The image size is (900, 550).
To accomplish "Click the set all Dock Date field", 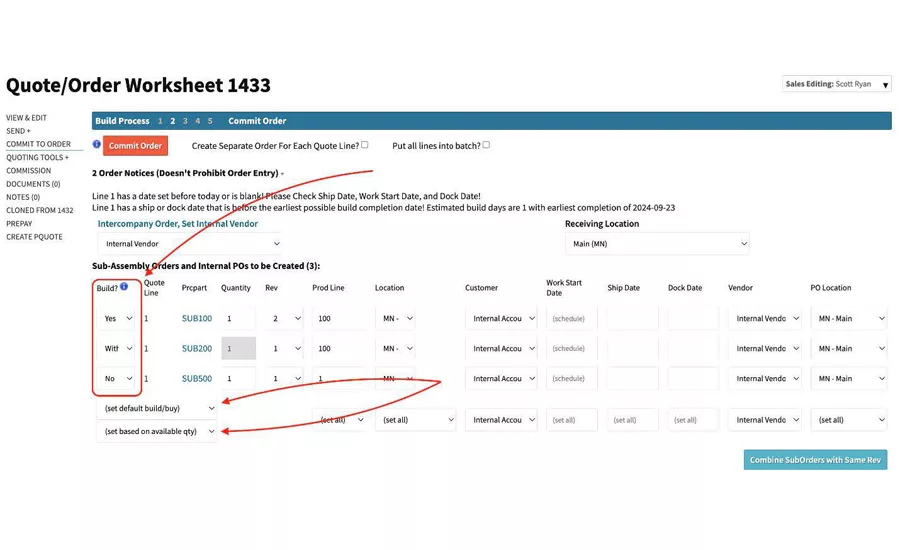I will 693,420.
